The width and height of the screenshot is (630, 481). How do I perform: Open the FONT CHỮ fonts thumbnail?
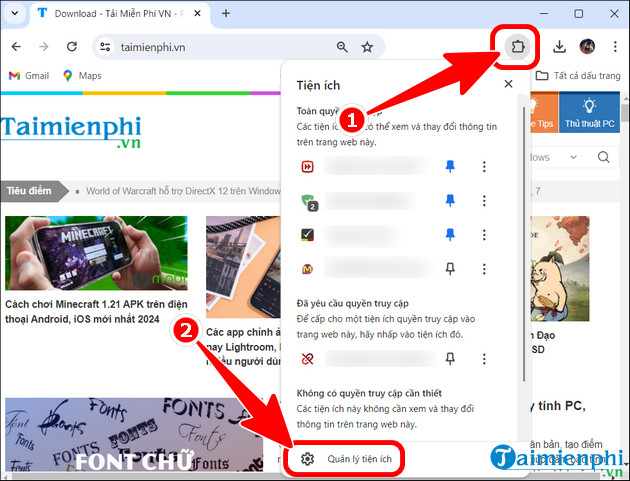click(134, 435)
